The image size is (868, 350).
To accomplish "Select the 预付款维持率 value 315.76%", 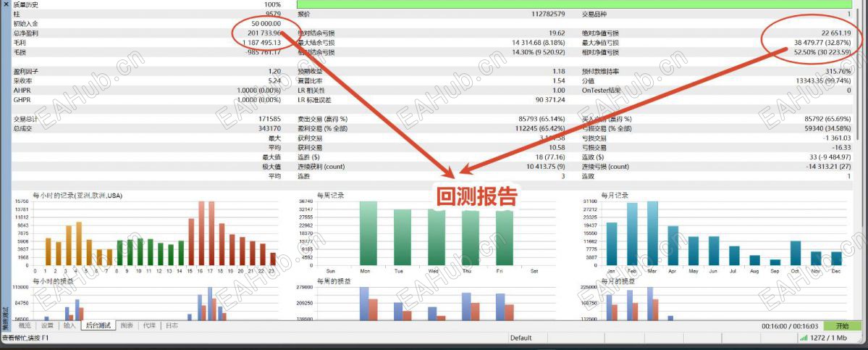I will pos(838,72).
